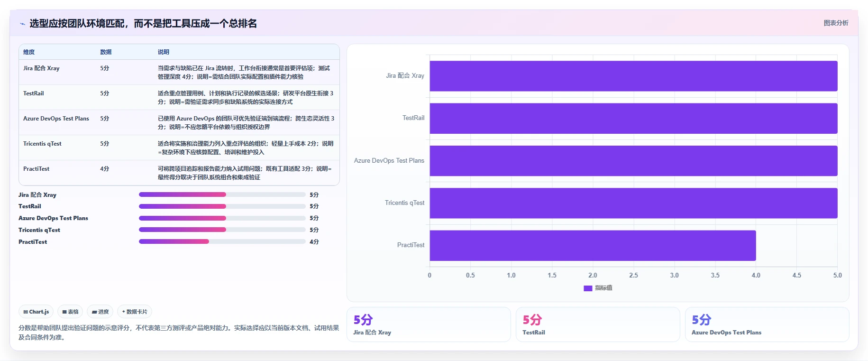Viewport: 868px width, 361px height.
Task: Click the PractiTest description text in table
Action: [245, 173]
